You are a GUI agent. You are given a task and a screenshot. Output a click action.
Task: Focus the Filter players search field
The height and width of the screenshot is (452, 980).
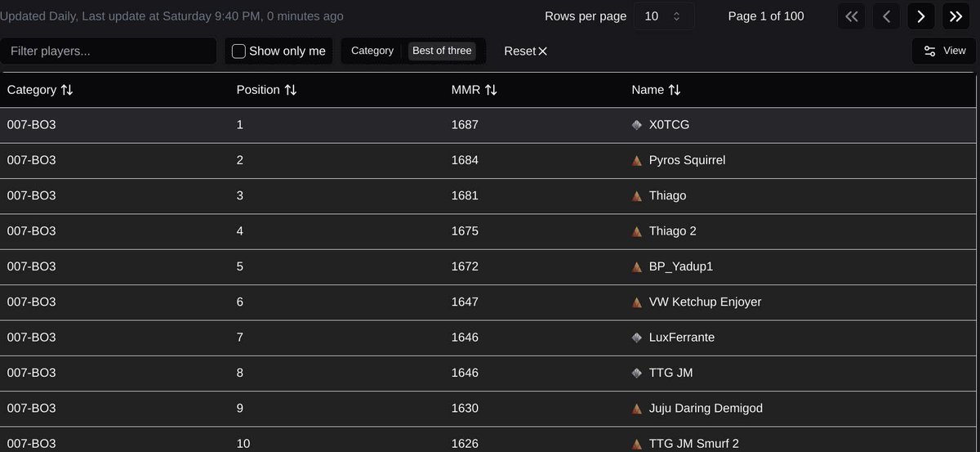pyautogui.click(x=108, y=51)
